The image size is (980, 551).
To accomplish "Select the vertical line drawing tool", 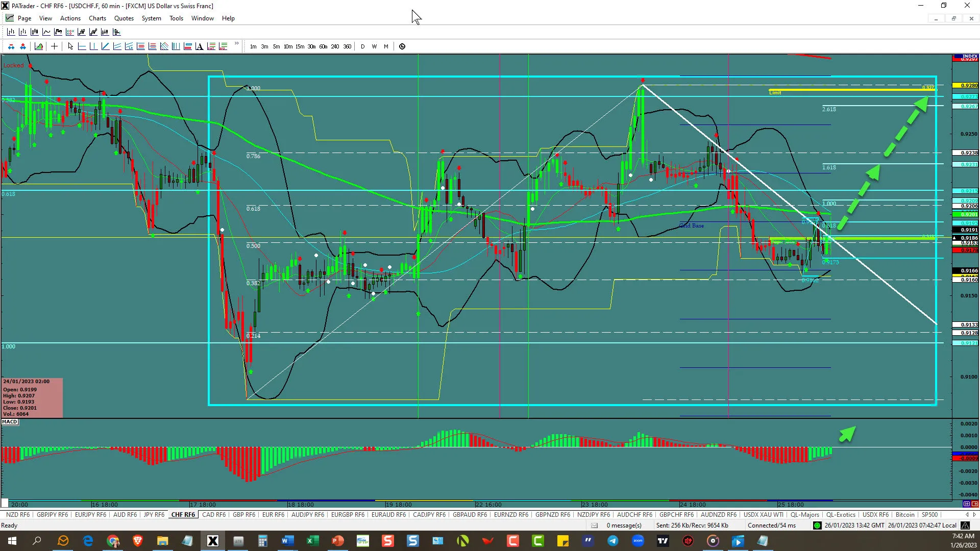I will 93,46.
